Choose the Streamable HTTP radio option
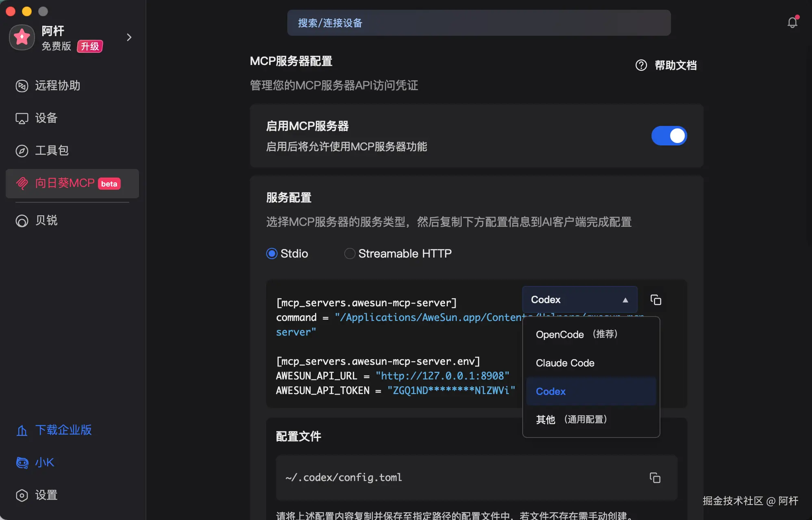Image resolution: width=812 pixels, height=520 pixels. [x=350, y=253]
